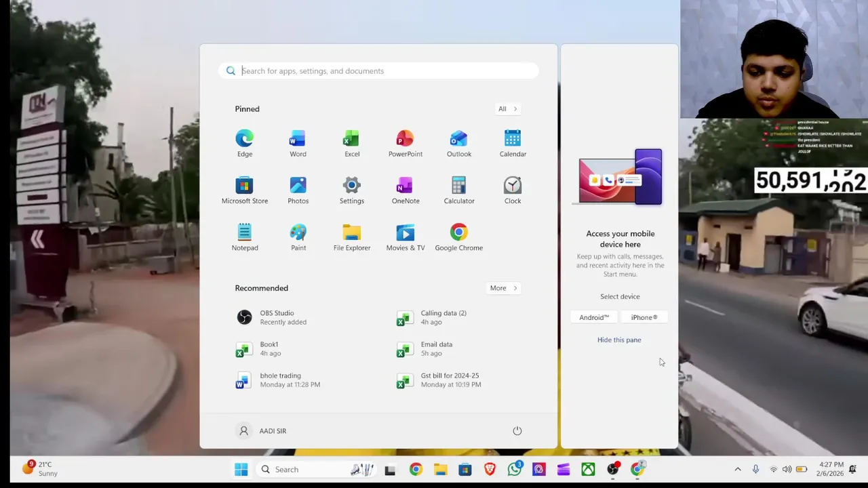Screen dimensions: 868x488
Task: Open the volume icon in system tray
Action: tap(787, 469)
